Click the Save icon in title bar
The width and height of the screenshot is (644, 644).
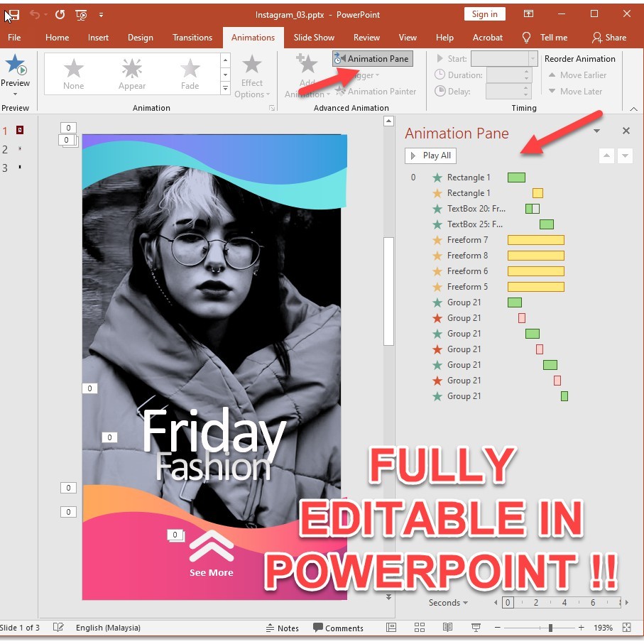(x=12, y=14)
